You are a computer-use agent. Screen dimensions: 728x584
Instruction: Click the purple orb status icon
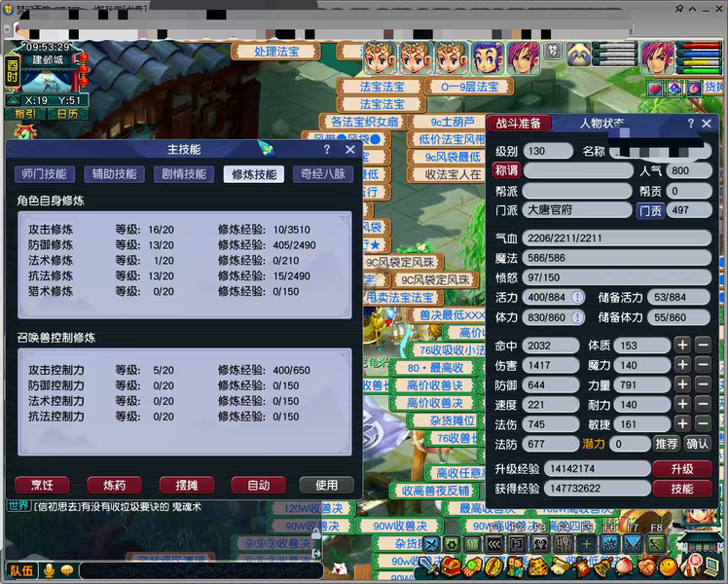pos(674,89)
